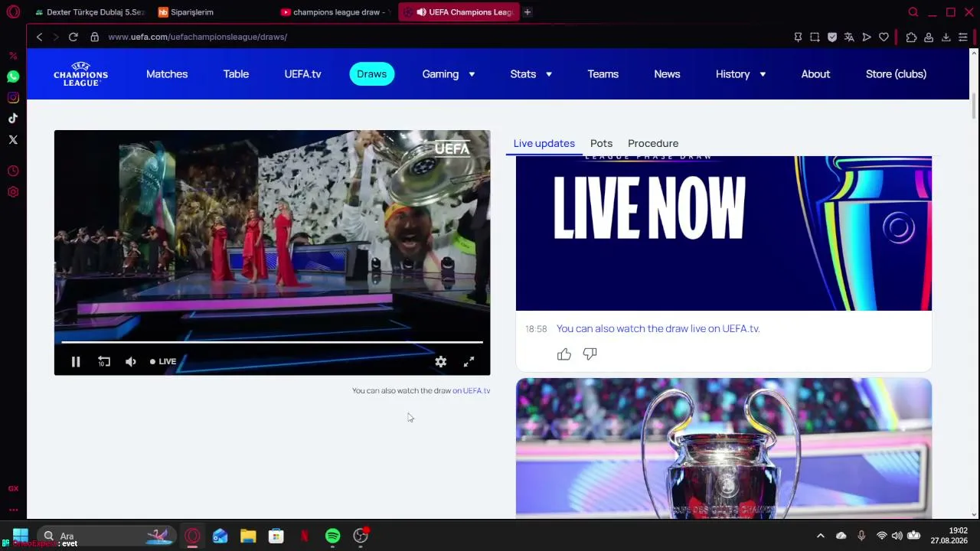
Task: Open Store (clubs) nav item
Action: pos(896,74)
